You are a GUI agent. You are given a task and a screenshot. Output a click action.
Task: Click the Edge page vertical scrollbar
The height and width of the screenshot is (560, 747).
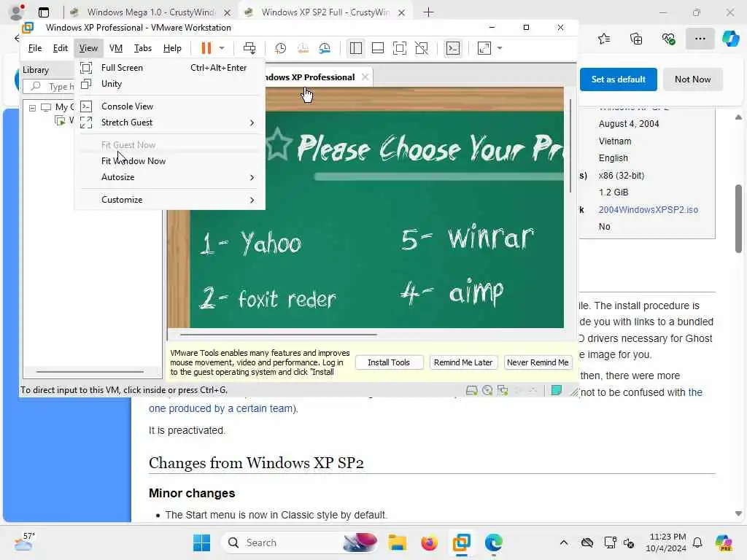(x=738, y=219)
